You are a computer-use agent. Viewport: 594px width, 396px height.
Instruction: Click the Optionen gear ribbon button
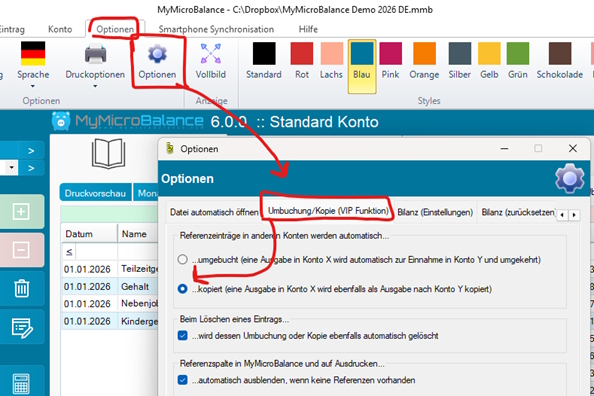tap(157, 61)
